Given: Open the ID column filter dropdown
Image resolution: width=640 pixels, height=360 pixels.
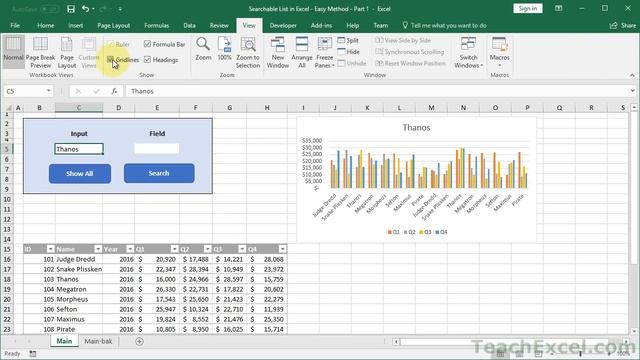Looking at the screenshot, I should click(50, 249).
